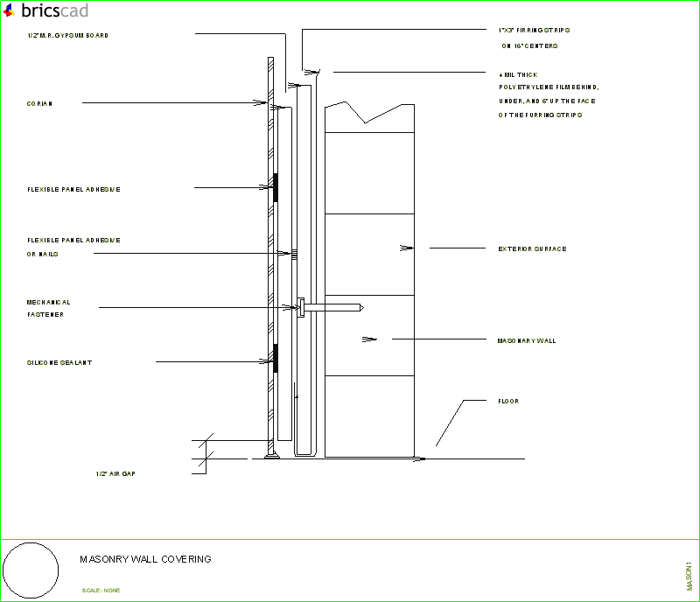The width and height of the screenshot is (700, 602).
Task: Click the 1/2" M.R. GYPSUM BOARD annotation
Action: point(66,36)
